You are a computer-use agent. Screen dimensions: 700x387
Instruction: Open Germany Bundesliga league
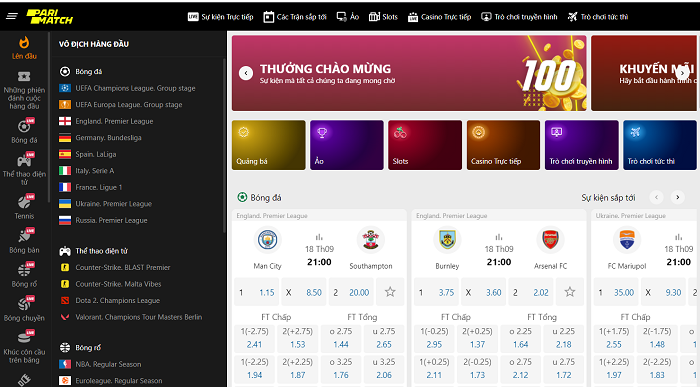coord(100,138)
